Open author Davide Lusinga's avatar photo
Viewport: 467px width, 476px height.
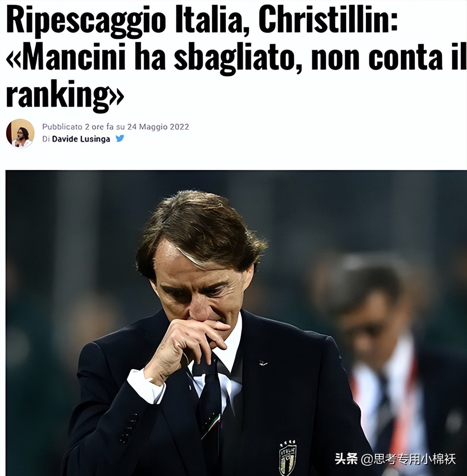[20, 133]
